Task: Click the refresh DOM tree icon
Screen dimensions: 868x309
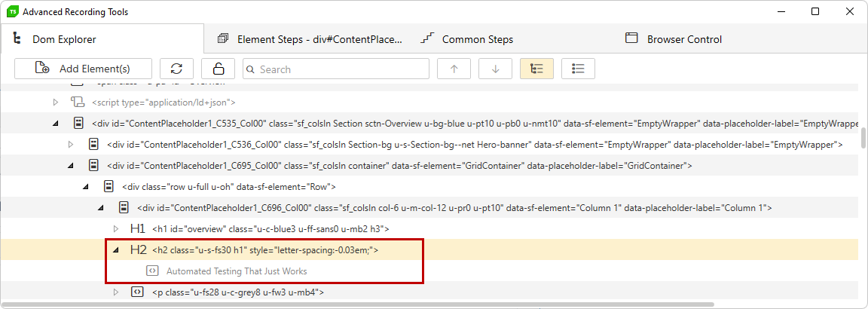Action: [x=176, y=69]
